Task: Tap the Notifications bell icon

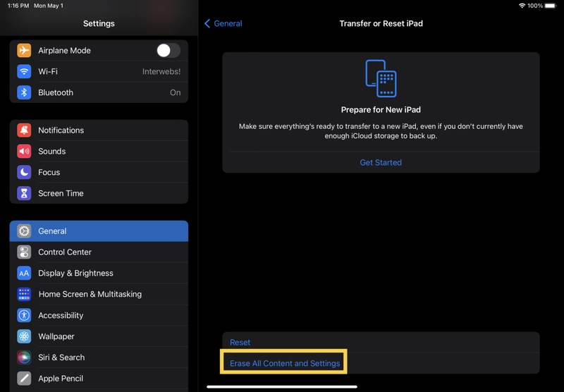Action: pyautogui.click(x=24, y=130)
